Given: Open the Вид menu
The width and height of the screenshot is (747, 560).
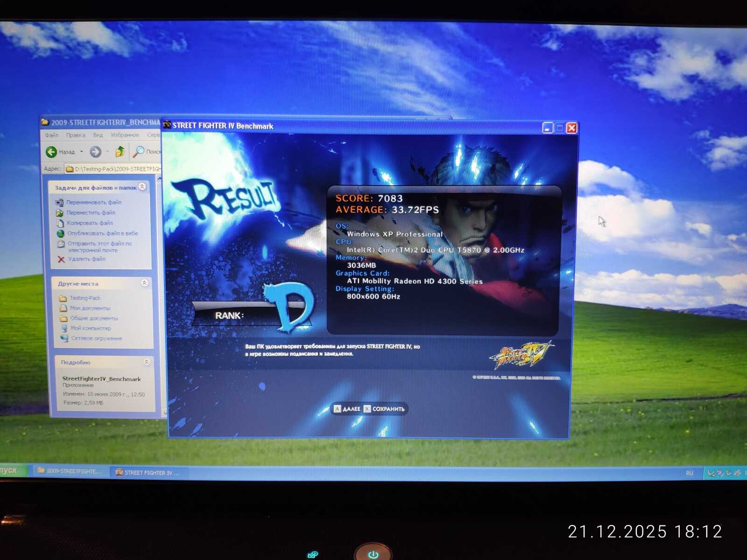Looking at the screenshot, I should pos(98,135).
